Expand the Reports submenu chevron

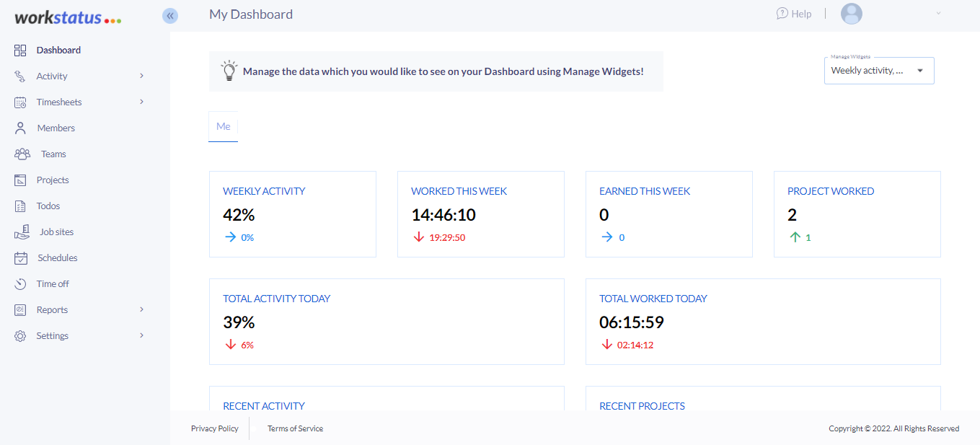pos(141,309)
